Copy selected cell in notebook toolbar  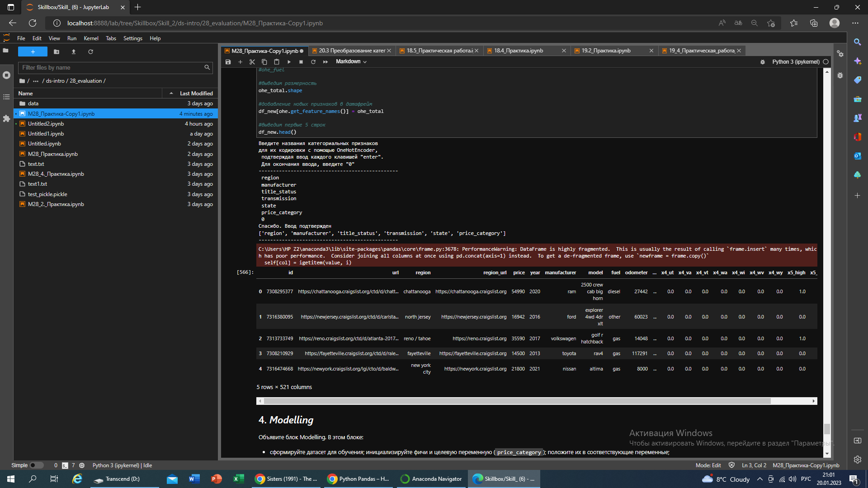pyautogui.click(x=264, y=62)
